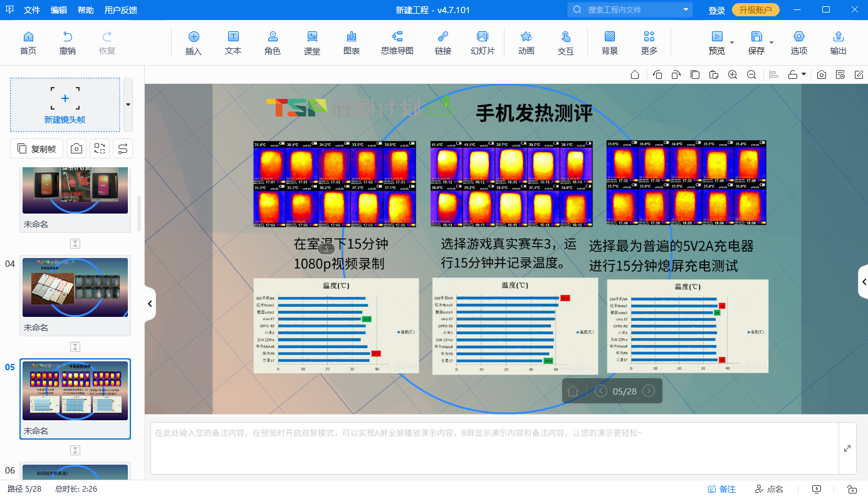Click the paste icon in canvas toolbar
This screenshot has width=868, height=496.
click(714, 75)
